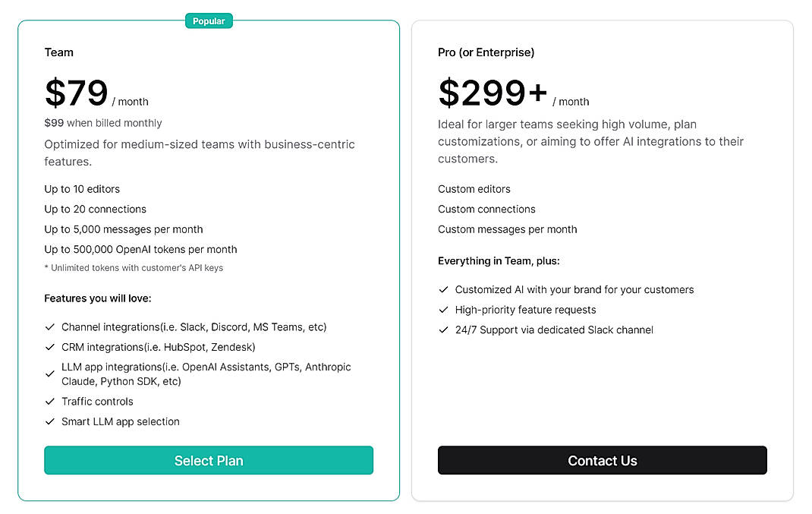Click checkmark beside High-priority feature requests
Screen dimensions: 812x514
444,310
